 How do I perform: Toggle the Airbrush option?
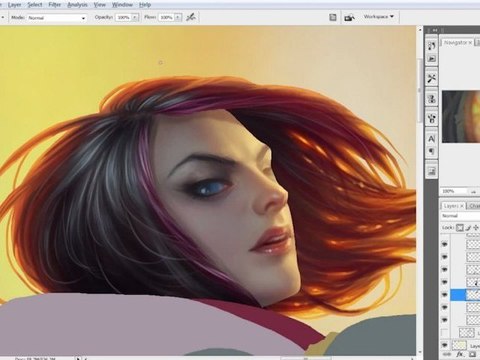click(x=191, y=17)
